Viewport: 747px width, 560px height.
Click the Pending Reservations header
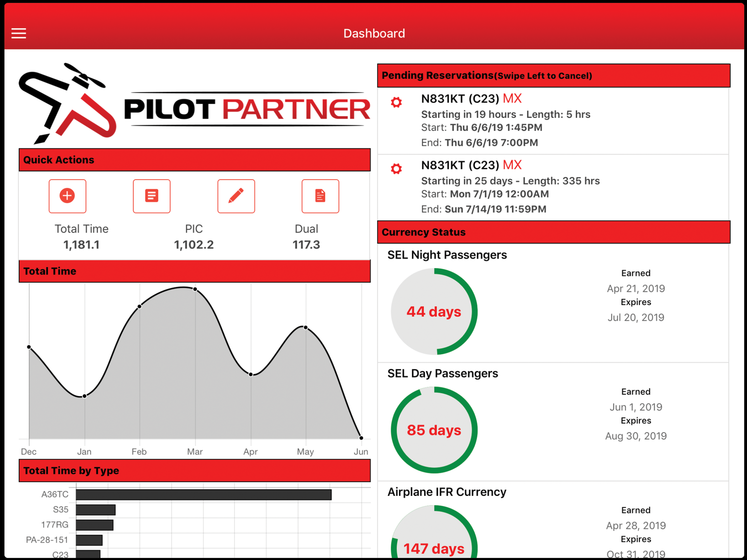(x=554, y=75)
